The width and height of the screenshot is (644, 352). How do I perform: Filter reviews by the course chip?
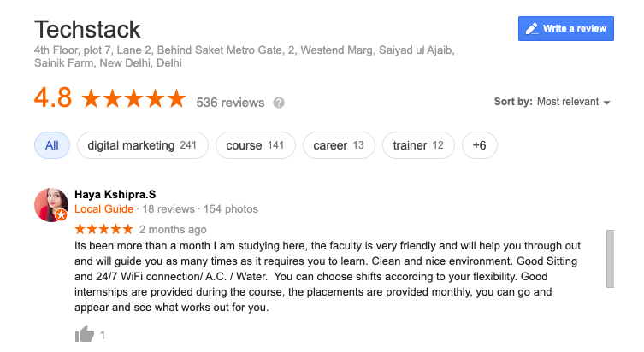tap(255, 145)
